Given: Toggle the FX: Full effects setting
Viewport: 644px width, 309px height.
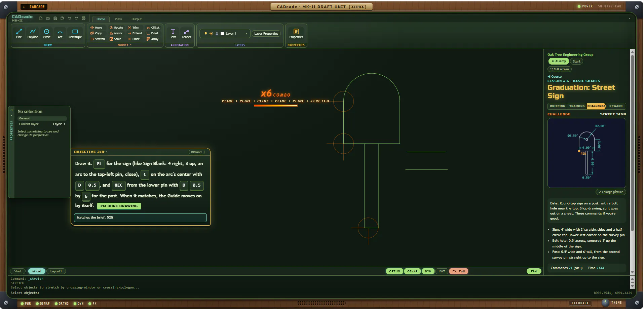Looking at the screenshot, I should [459, 271].
